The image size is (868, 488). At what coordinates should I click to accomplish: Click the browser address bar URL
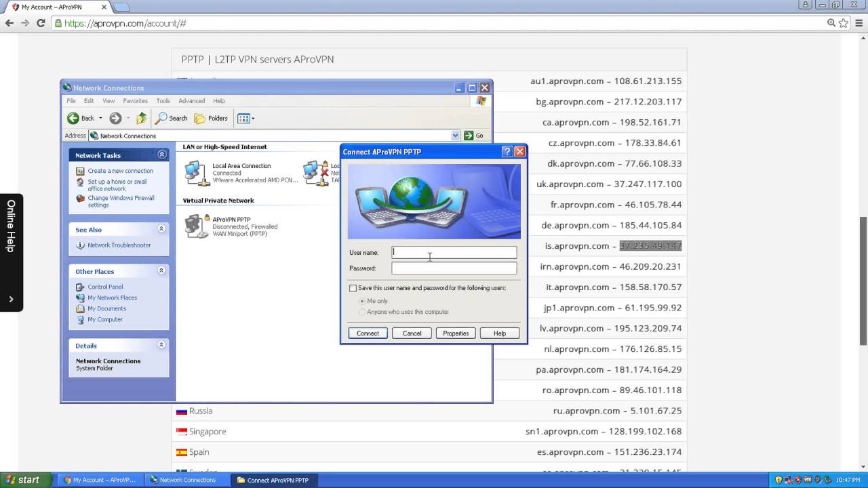pyautogui.click(x=125, y=23)
